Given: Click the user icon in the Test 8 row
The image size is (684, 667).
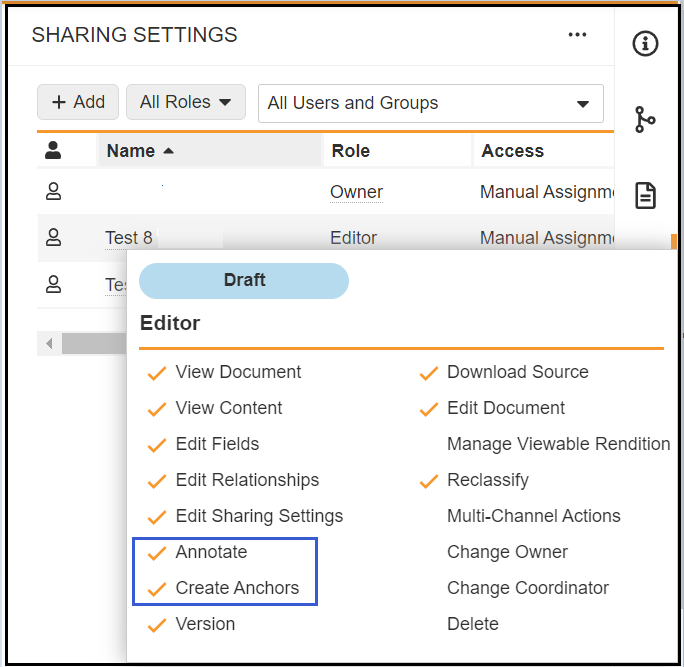Looking at the screenshot, I should point(54,237).
